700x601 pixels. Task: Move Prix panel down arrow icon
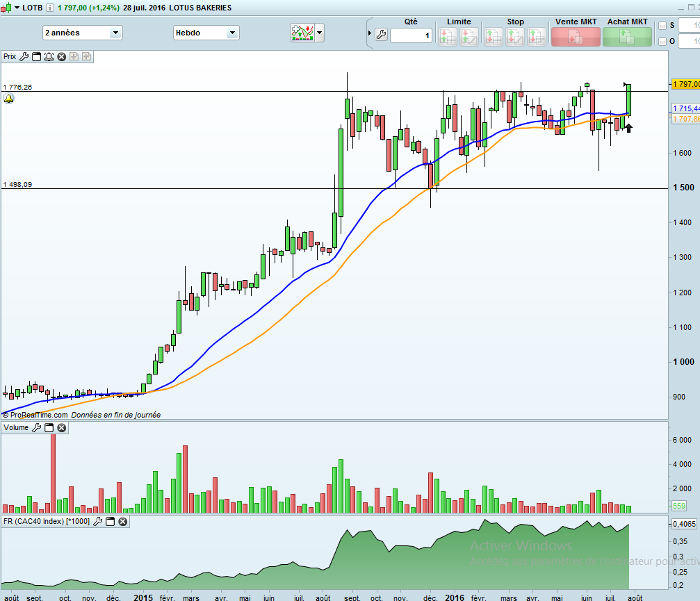[74, 57]
